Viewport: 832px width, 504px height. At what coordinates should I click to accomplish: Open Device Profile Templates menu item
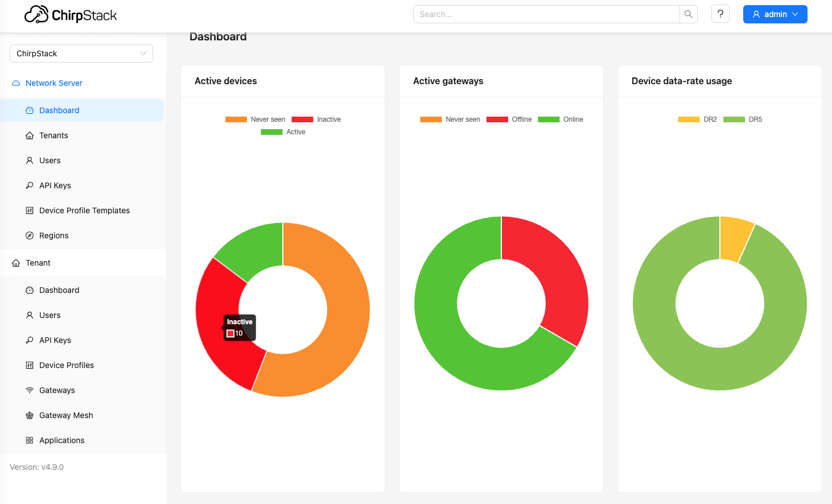pos(84,210)
